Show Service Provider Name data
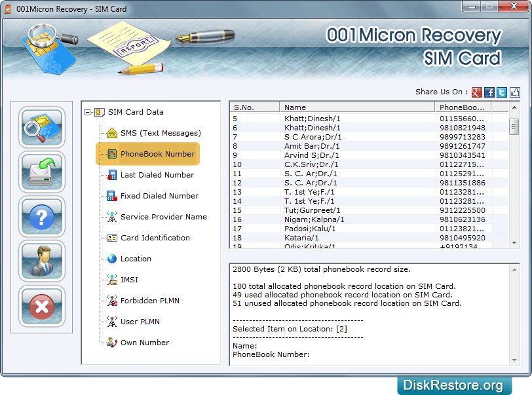The image size is (532, 395). pos(164,217)
